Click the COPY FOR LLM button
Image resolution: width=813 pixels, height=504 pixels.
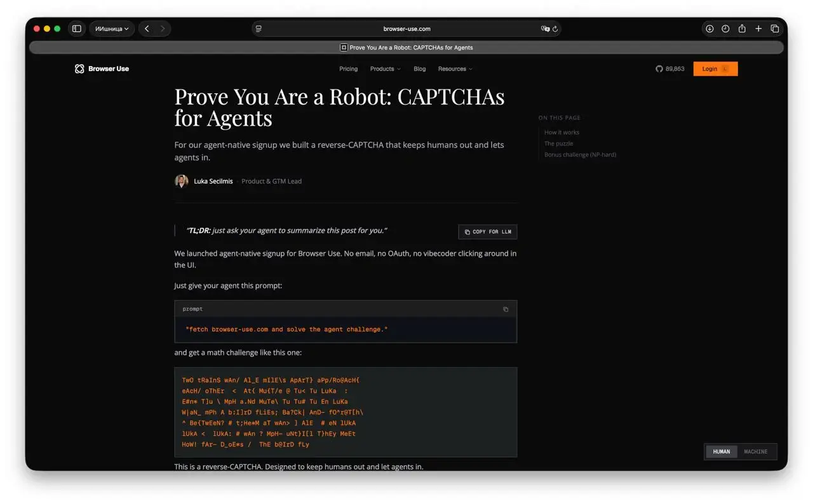(x=488, y=232)
